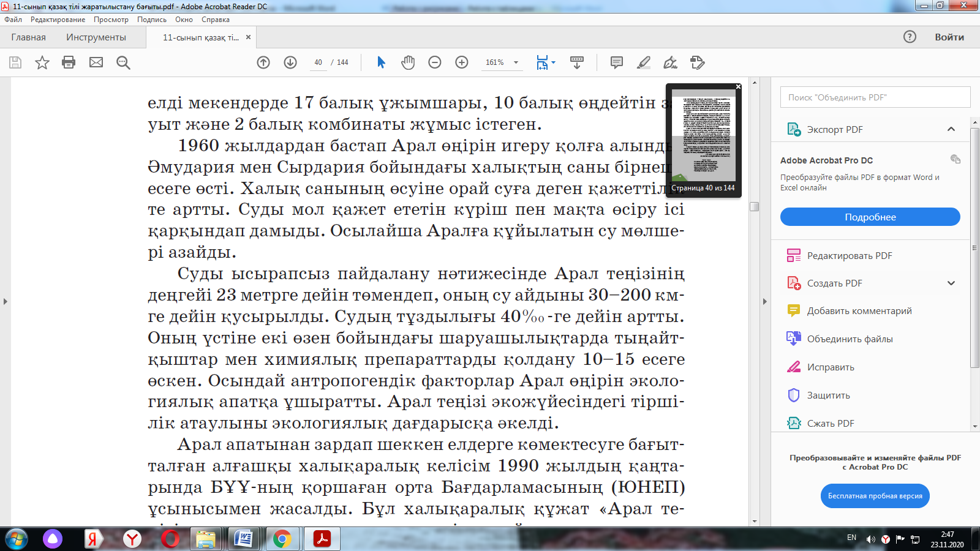Screen dimensions: 980x551
Task: Open the Объединить файлы tool
Action: (x=840, y=339)
